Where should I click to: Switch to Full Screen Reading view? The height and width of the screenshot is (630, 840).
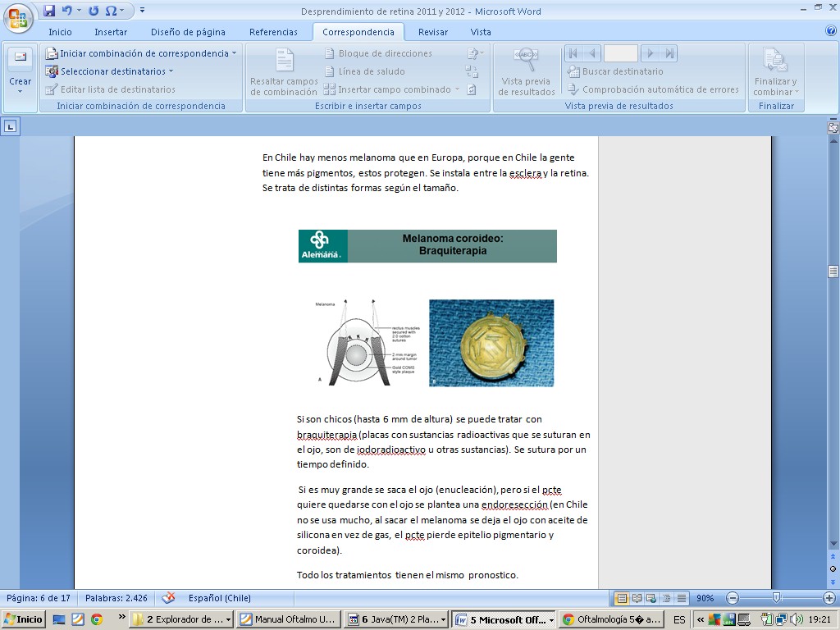(x=637, y=598)
